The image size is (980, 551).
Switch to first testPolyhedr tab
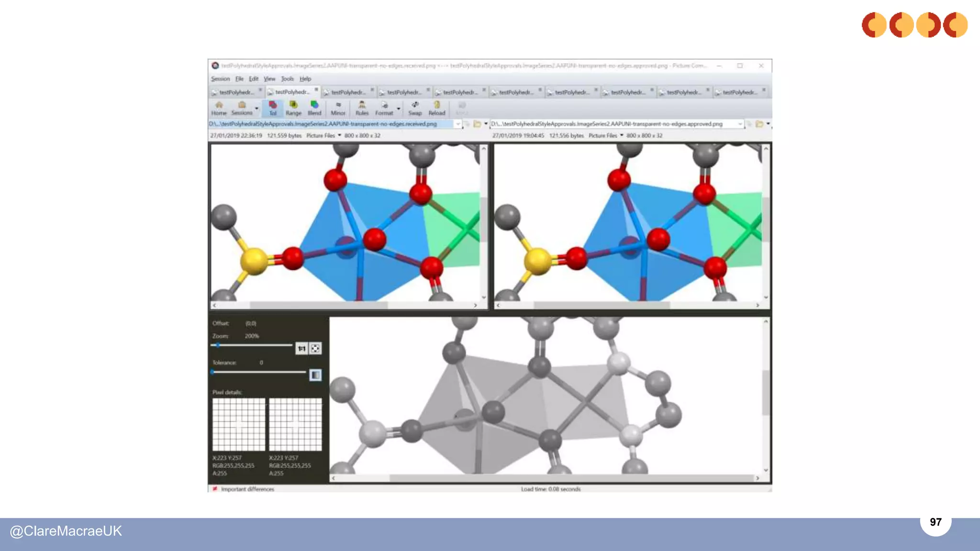pos(236,92)
